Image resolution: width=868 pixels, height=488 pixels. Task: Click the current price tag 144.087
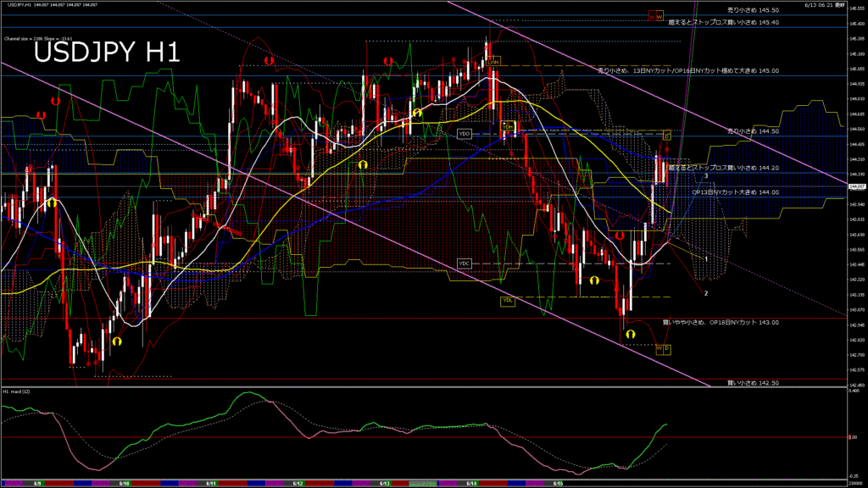(x=857, y=186)
